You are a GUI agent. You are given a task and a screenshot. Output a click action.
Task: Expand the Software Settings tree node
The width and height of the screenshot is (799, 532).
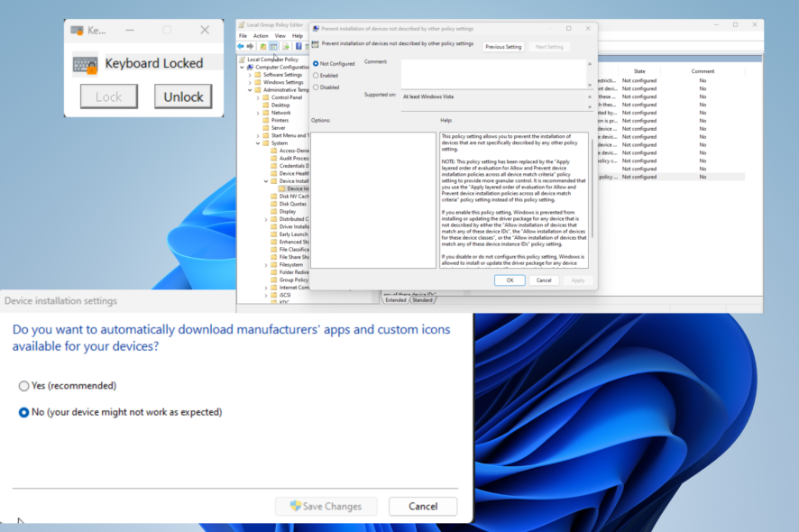(252, 75)
